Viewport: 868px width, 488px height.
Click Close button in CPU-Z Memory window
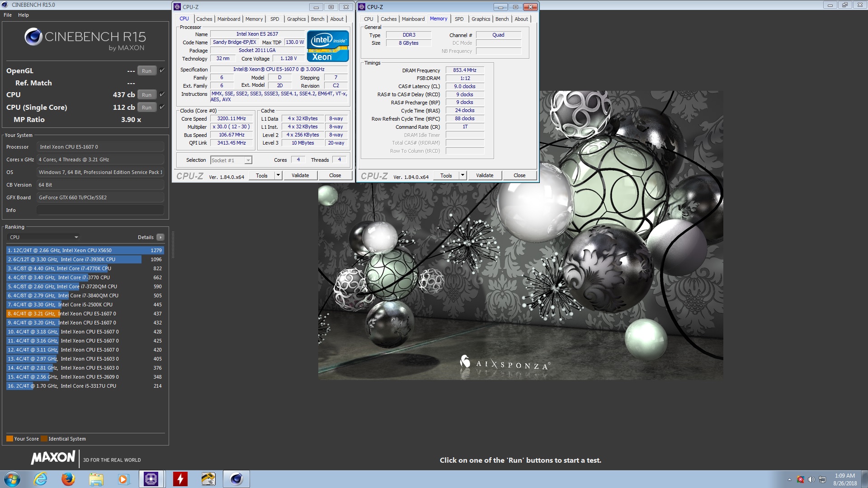pyautogui.click(x=519, y=175)
